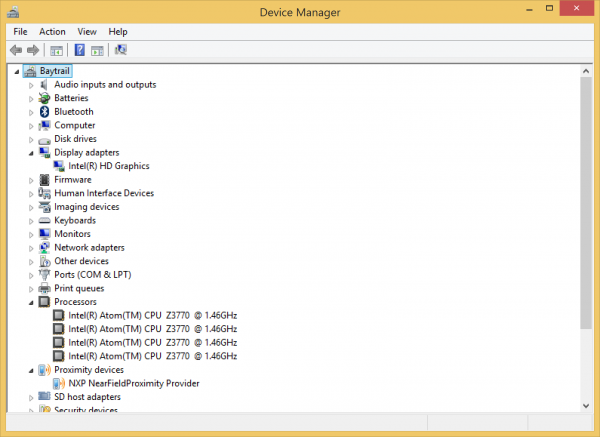Image resolution: width=600 pixels, height=437 pixels.
Task: Collapse the Proximity devices node
Action: tap(31, 371)
